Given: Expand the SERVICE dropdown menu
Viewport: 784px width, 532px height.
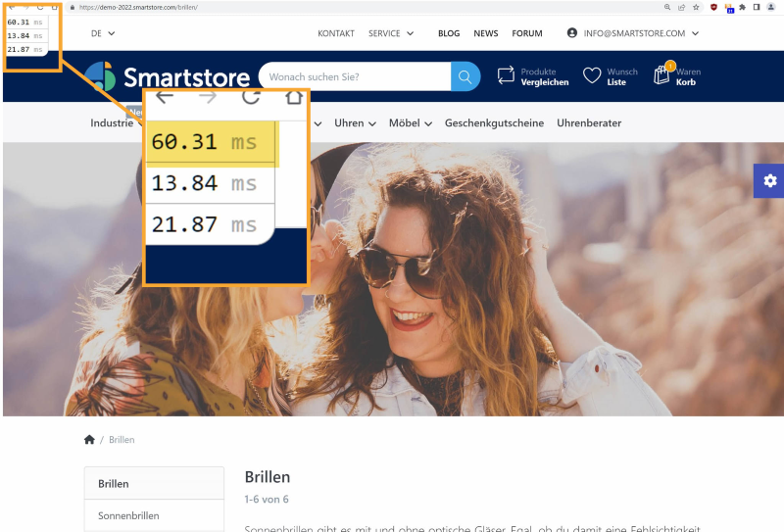Looking at the screenshot, I should pos(390,33).
